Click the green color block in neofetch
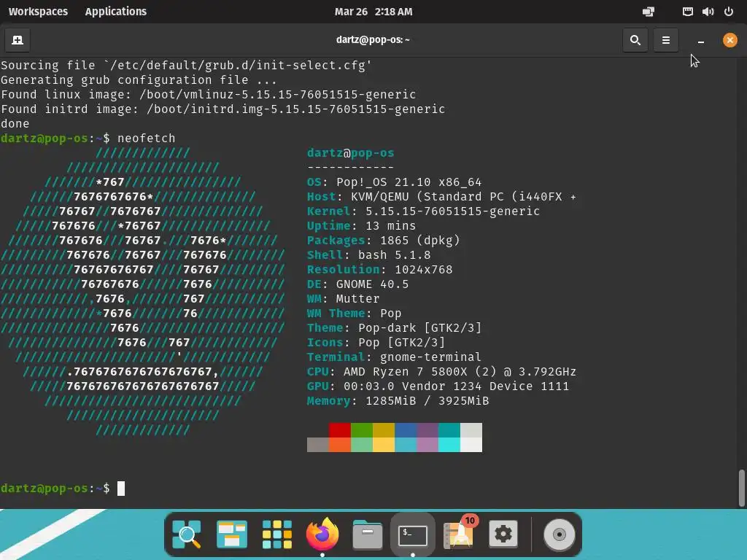The width and height of the screenshot is (747, 560). [x=362, y=430]
